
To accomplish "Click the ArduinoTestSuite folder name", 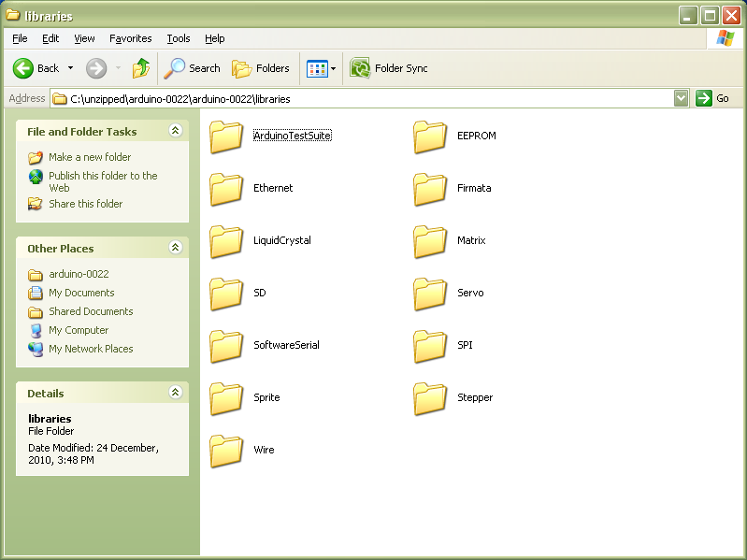I will (292, 136).
